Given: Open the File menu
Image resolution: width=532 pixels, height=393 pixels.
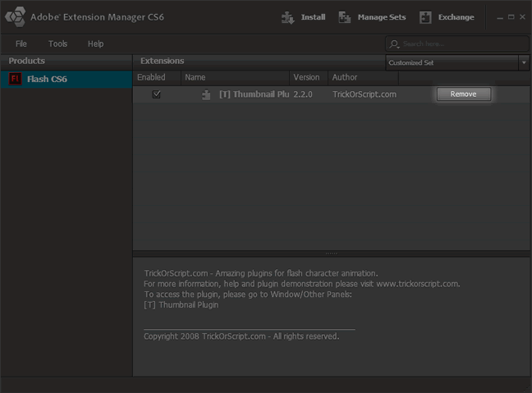Looking at the screenshot, I should tap(21, 43).
